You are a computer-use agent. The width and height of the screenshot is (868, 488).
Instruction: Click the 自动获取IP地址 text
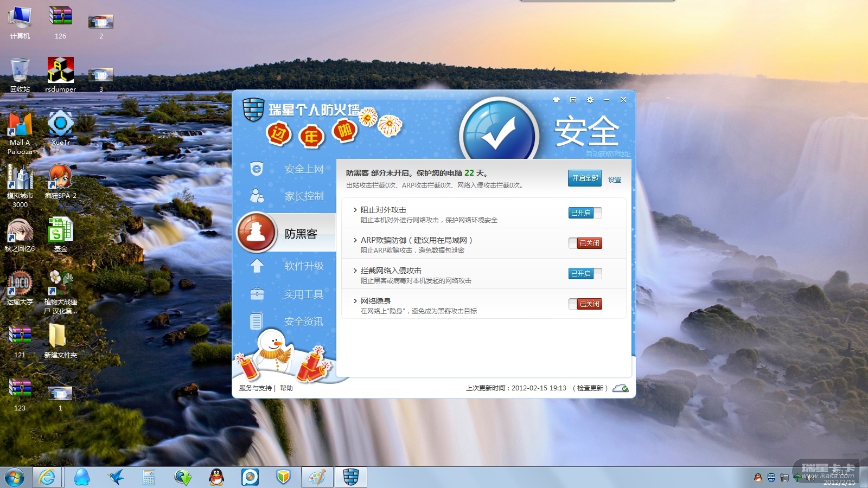point(608,154)
